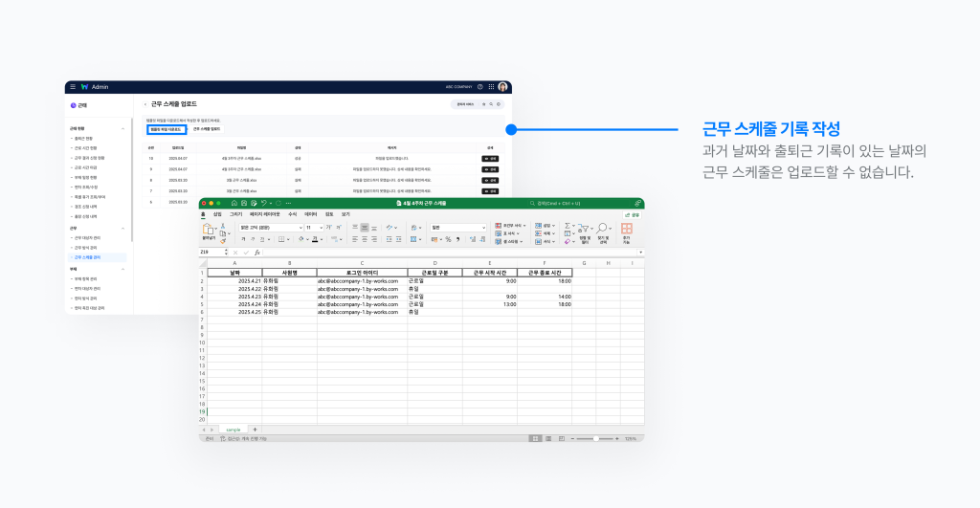Click Excel Save icon in title bar

(244, 203)
